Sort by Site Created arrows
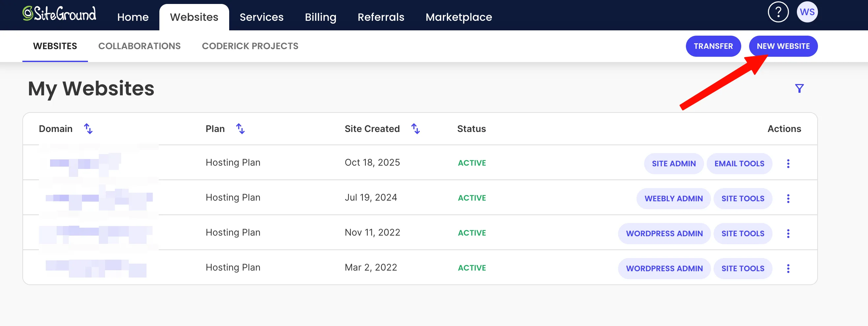Image resolution: width=868 pixels, height=326 pixels. click(x=416, y=129)
